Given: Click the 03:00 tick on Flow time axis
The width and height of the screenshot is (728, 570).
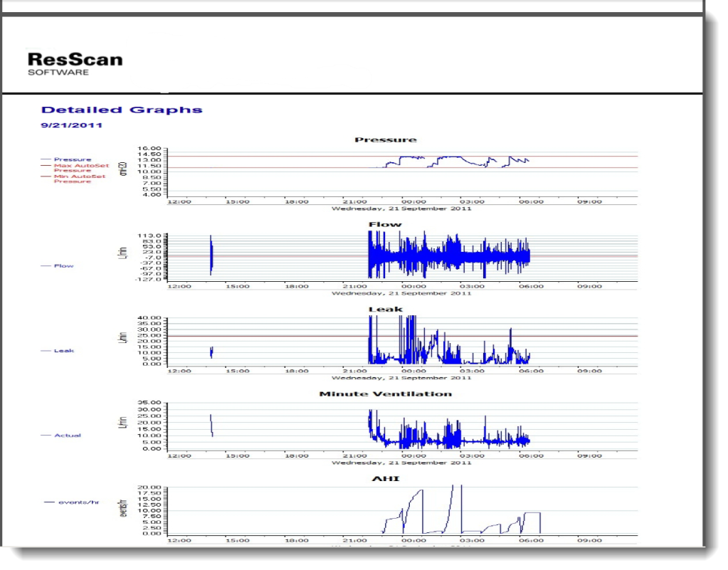Looking at the screenshot, I should tap(473, 286).
